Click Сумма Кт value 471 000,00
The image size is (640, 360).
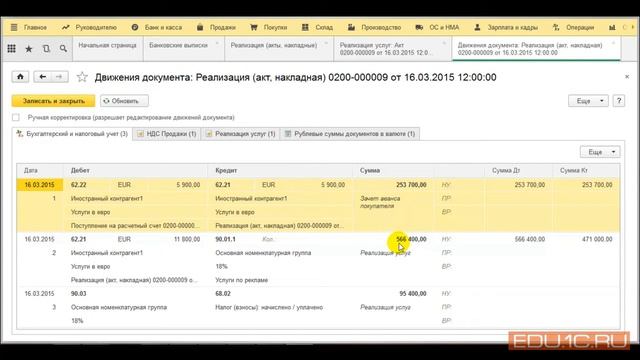coord(597,239)
